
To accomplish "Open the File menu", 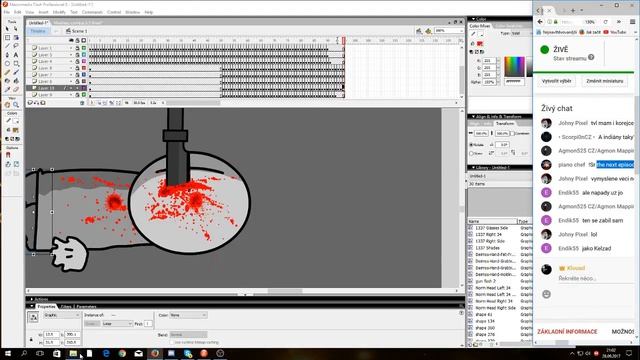I will (x=7, y=12).
